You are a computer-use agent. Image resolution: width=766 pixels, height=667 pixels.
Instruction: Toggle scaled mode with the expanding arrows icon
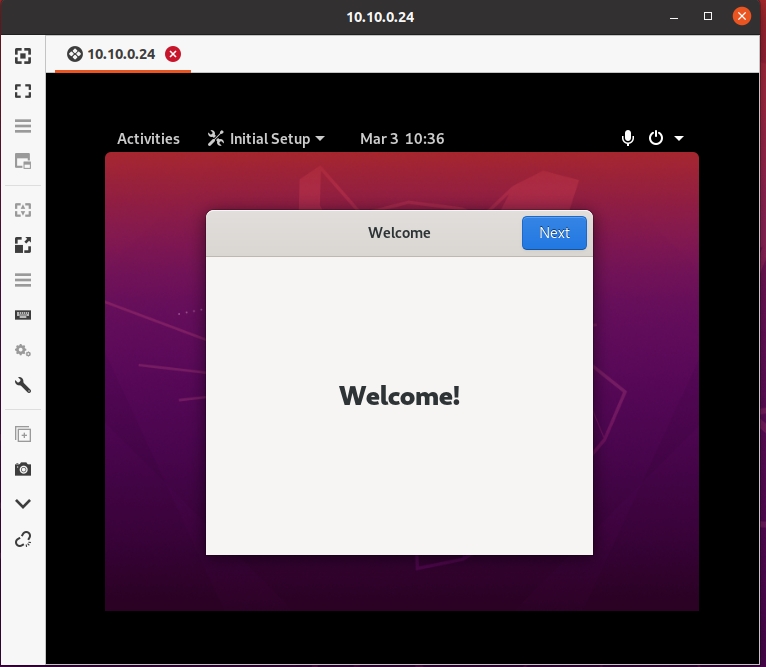pyautogui.click(x=23, y=245)
